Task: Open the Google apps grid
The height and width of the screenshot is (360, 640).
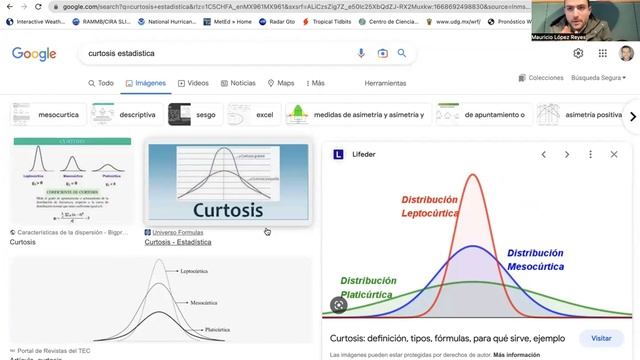Action: [x=602, y=53]
